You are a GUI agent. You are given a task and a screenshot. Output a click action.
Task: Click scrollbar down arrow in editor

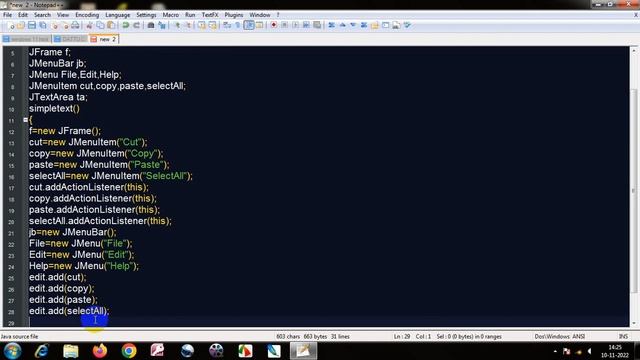pyautogui.click(x=634, y=323)
